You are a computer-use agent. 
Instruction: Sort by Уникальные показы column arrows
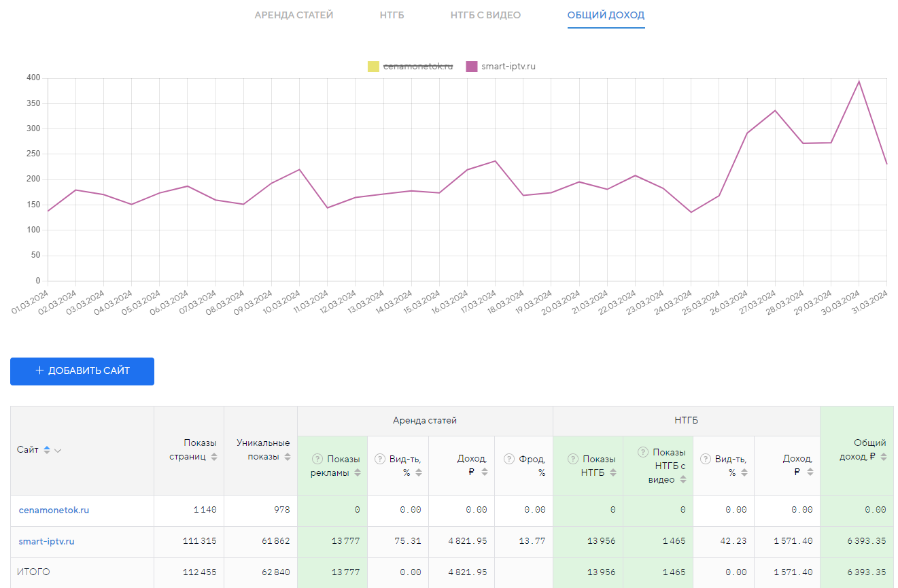(288, 457)
